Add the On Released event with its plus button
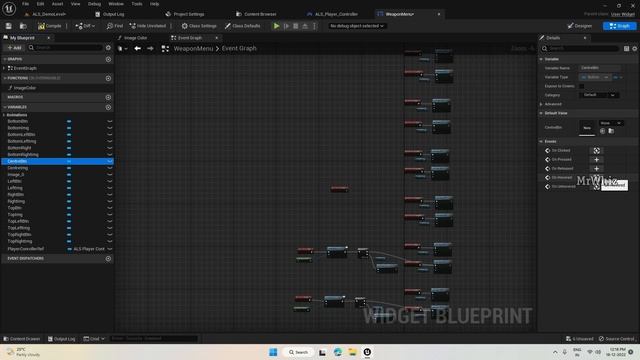This screenshot has height=360, width=640. (596, 169)
